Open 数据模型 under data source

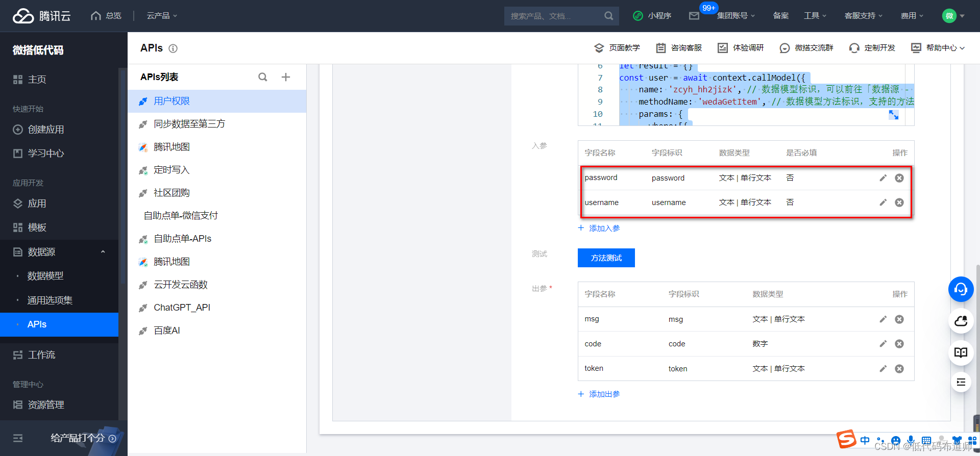[x=45, y=276]
